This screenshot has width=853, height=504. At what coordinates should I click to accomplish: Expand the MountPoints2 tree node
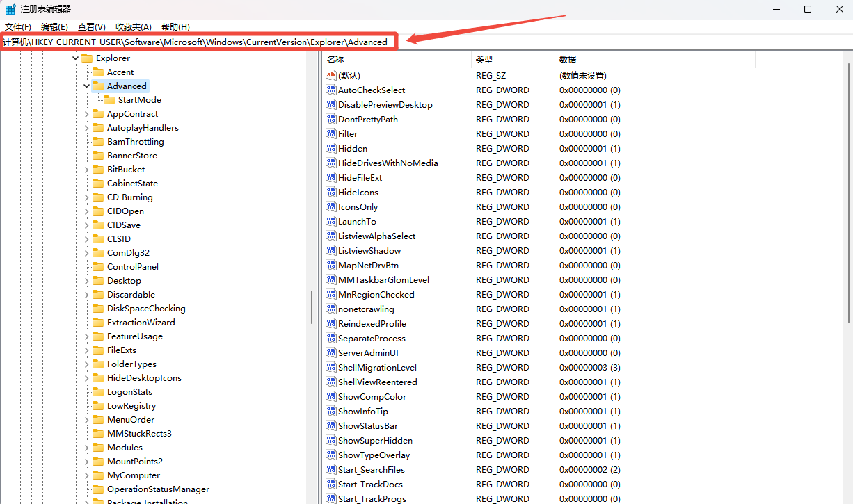click(86, 462)
